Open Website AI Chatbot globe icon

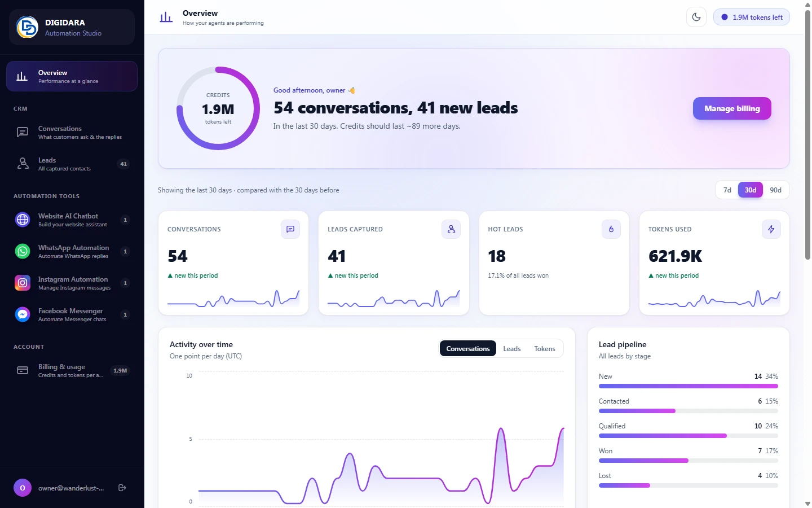pos(23,220)
